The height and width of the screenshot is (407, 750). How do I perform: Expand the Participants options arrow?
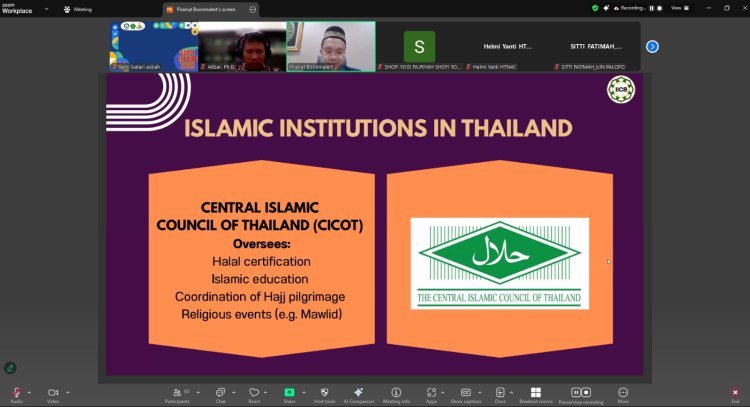click(198, 393)
